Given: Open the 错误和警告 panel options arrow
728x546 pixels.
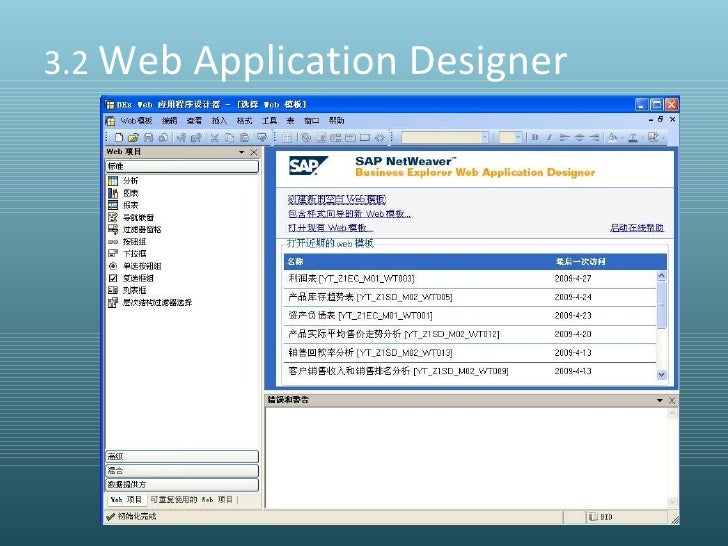Looking at the screenshot, I should [x=660, y=400].
